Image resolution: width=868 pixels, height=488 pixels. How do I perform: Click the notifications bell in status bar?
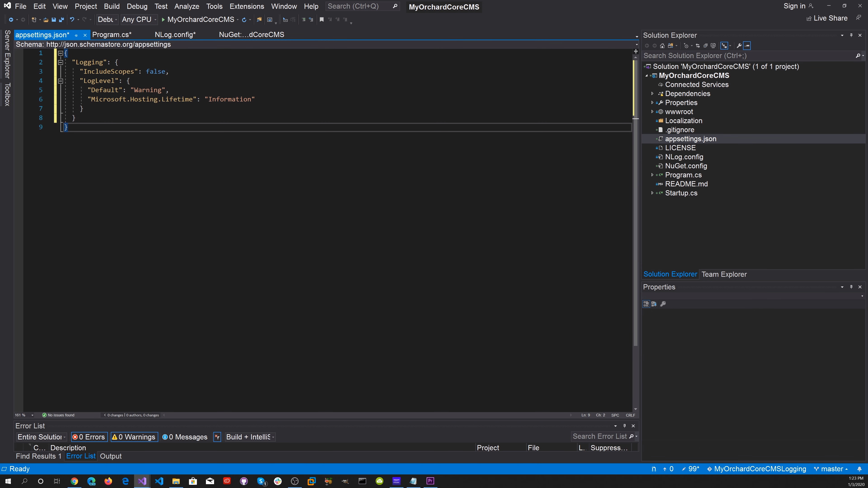tap(859, 469)
